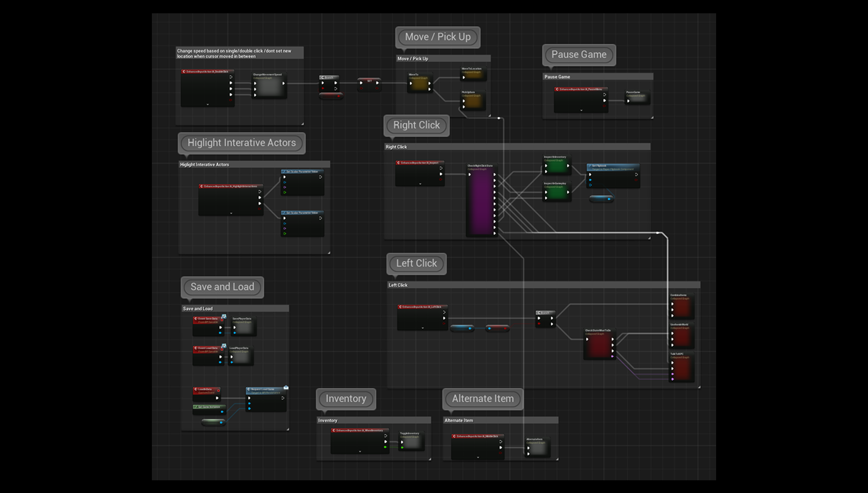The height and width of the screenshot is (493, 868).
Task: Click the blue data pin on Request Load Game
Action: tap(249, 403)
